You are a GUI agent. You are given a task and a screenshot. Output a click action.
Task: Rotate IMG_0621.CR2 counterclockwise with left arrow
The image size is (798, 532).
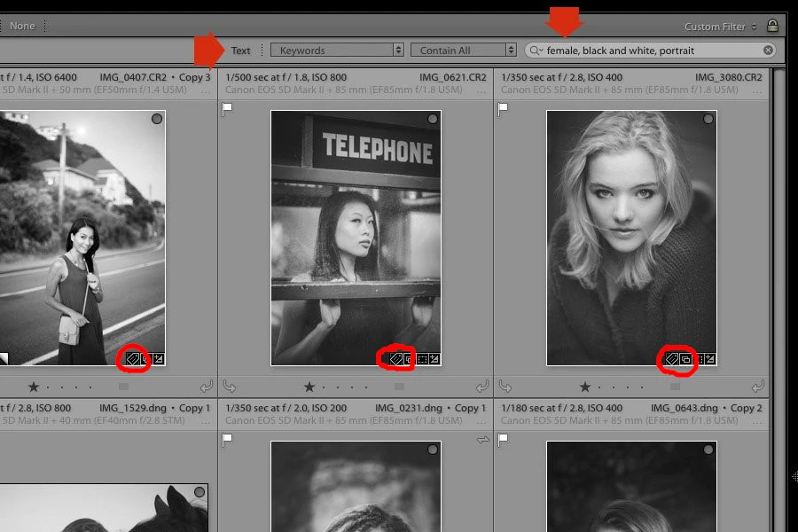coord(230,387)
